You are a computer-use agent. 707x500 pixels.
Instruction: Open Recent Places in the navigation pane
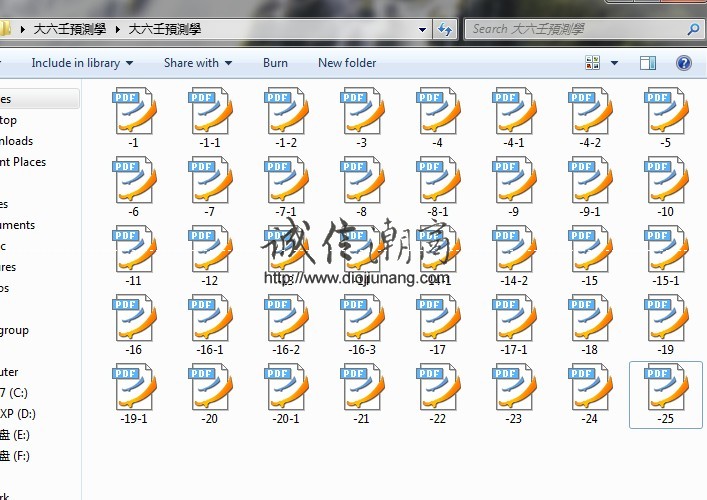pos(23,162)
